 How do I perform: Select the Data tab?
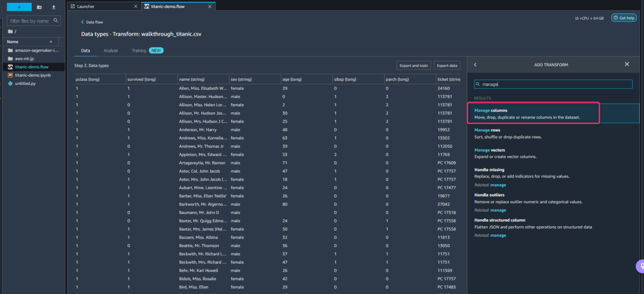(85, 51)
